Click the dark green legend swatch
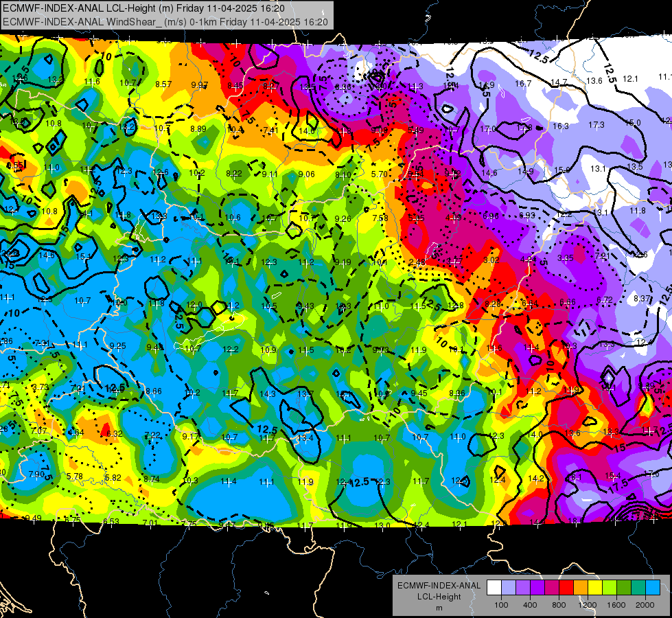This screenshot has width=672, height=618. click(624, 587)
